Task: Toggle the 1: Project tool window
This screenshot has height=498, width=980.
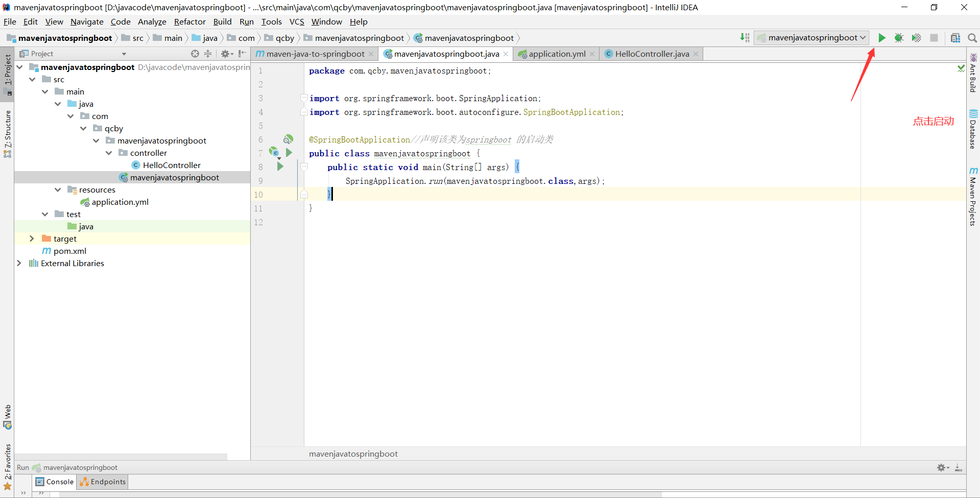Action: 8,75
